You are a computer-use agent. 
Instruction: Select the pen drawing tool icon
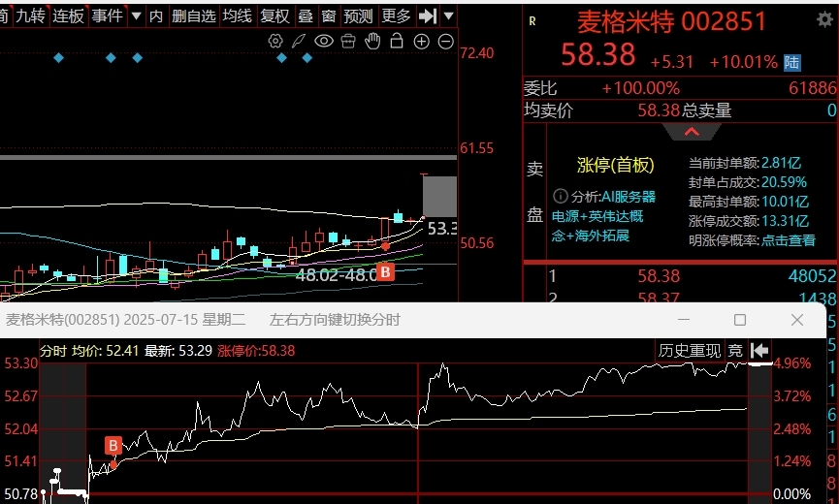(299, 41)
